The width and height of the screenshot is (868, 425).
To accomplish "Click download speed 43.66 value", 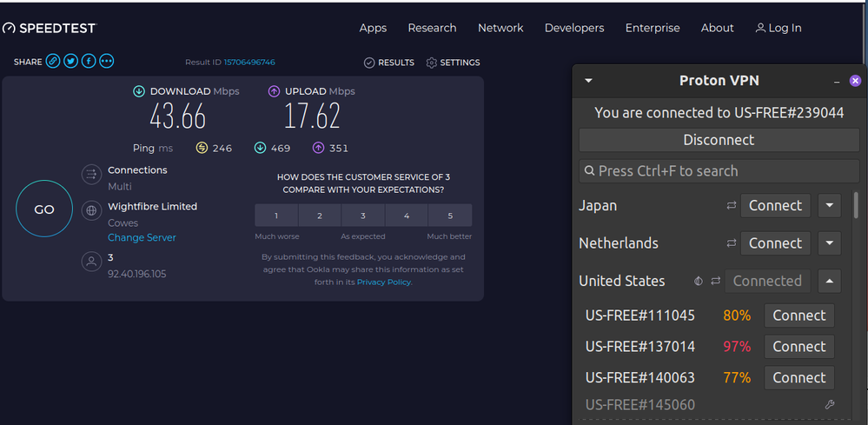I will [x=178, y=116].
